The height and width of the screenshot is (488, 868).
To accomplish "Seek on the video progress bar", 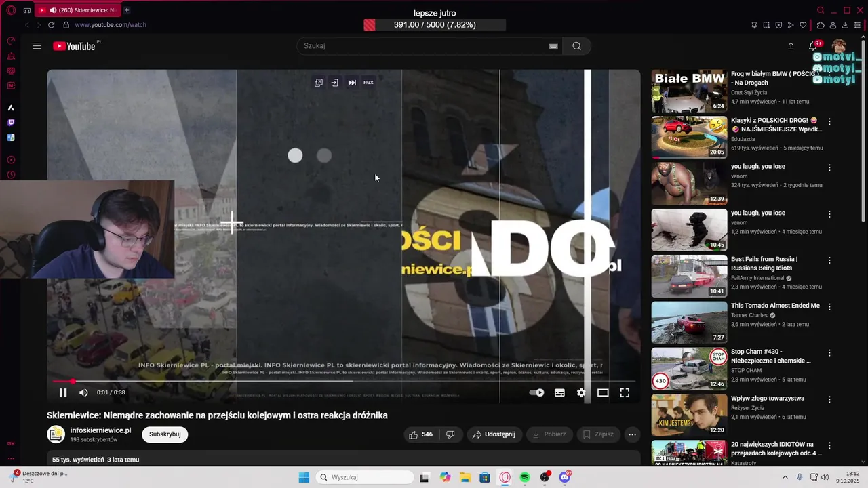I will (344, 381).
